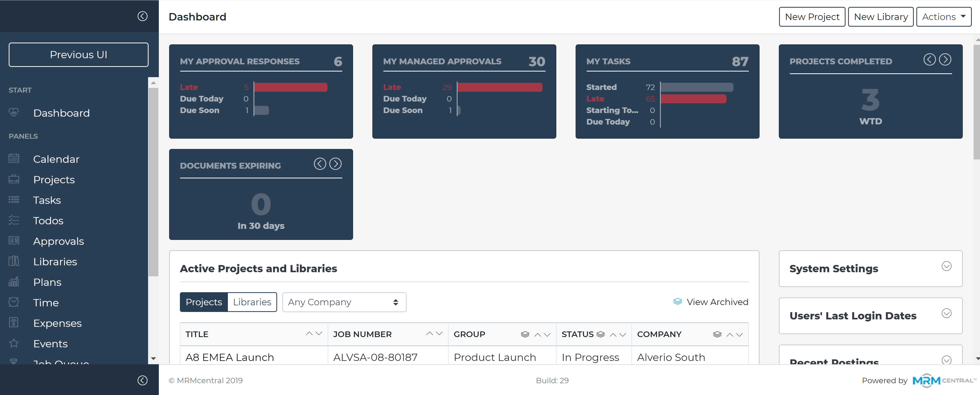Click the Late red bar in My Tasks

coord(693,99)
